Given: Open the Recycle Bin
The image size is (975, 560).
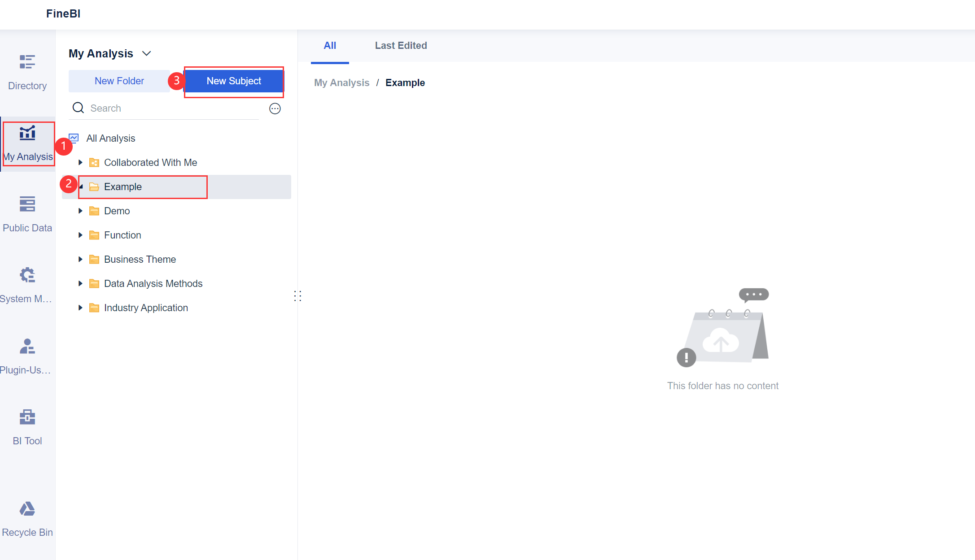Looking at the screenshot, I should pos(27,519).
